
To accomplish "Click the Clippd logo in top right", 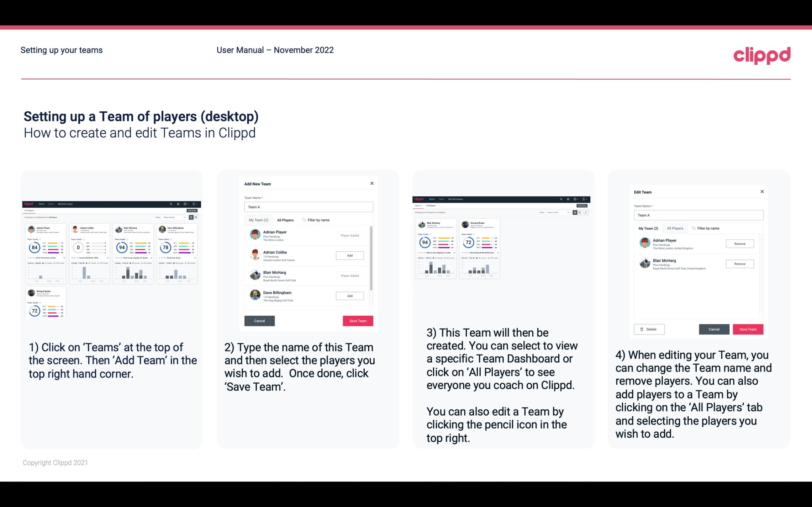I will [x=762, y=55].
